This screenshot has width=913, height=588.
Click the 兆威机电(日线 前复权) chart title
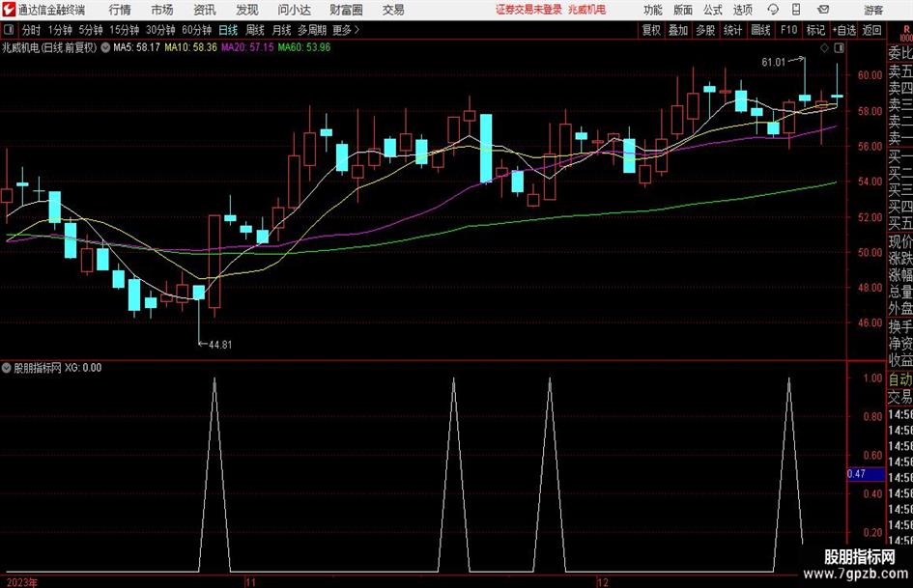(x=49, y=47)
